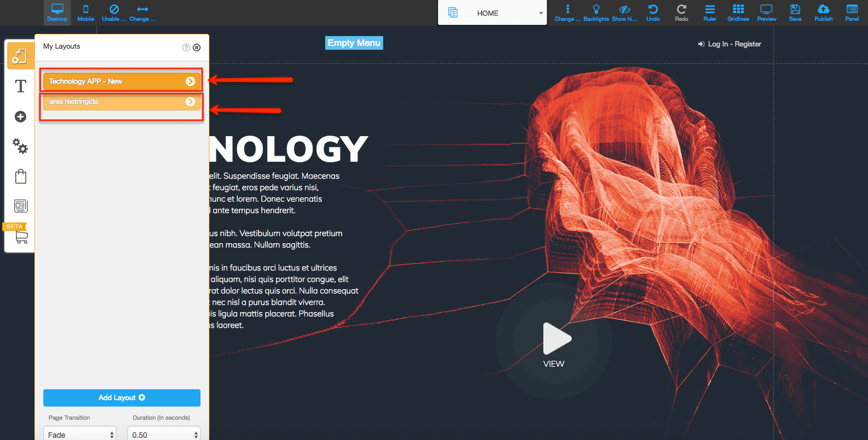
Task: Open the Text tool in sidebar
Action: point(20,86)
